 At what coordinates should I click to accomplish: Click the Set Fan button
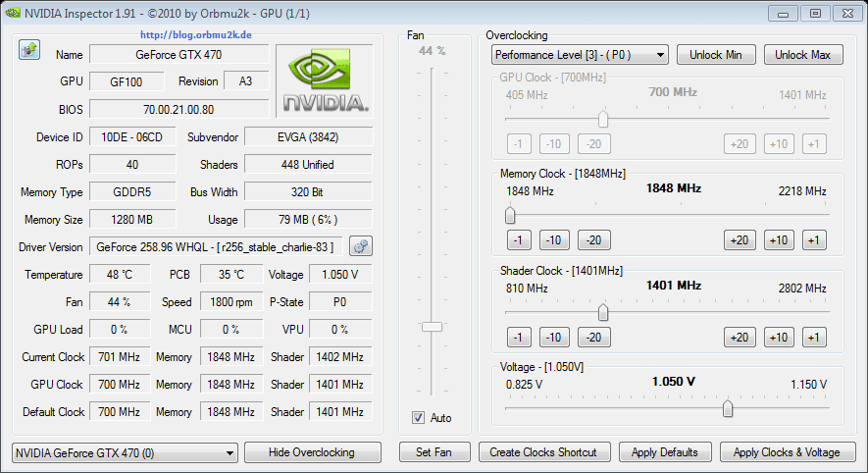tap(434, 452)
